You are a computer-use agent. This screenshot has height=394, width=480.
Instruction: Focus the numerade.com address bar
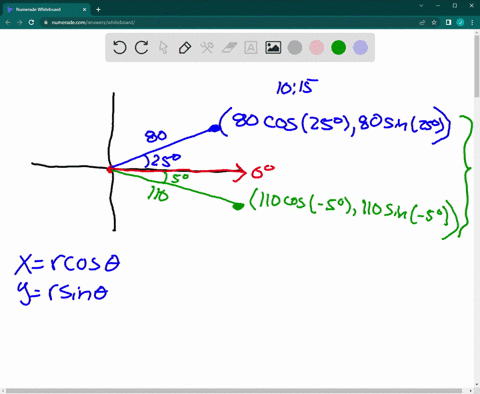click(230, 22)
